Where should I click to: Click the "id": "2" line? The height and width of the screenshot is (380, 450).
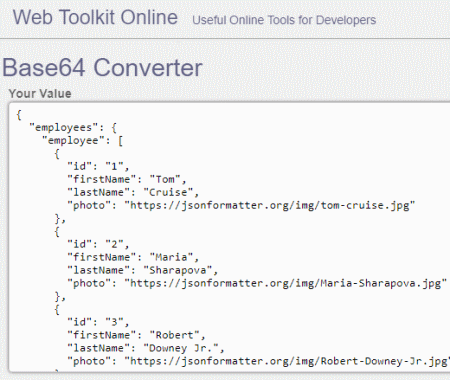point(98,244)
